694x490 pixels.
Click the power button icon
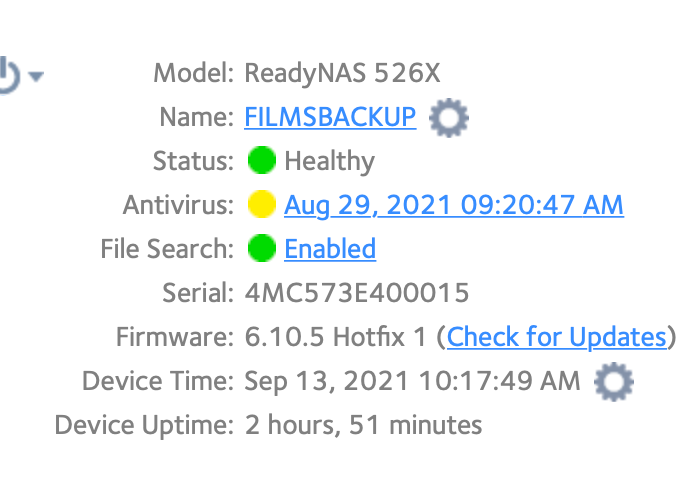pyautogui.click(x=8, y=75)
